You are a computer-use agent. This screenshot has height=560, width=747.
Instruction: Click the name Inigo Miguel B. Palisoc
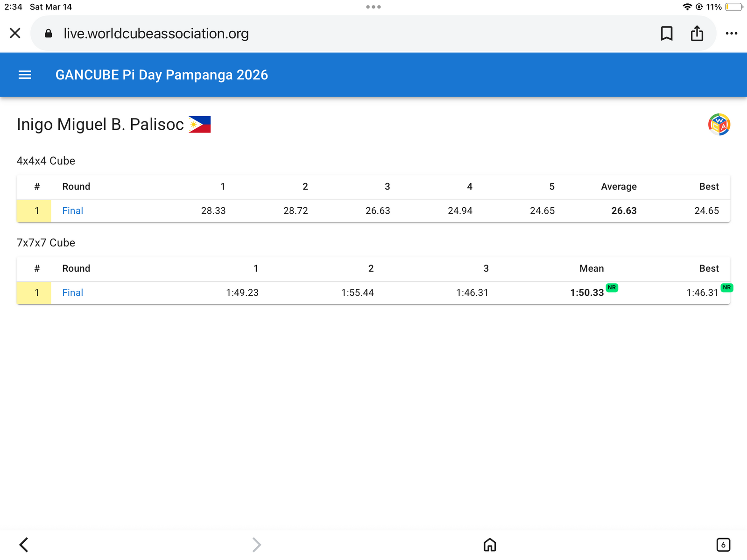click(x=100, y=125)
